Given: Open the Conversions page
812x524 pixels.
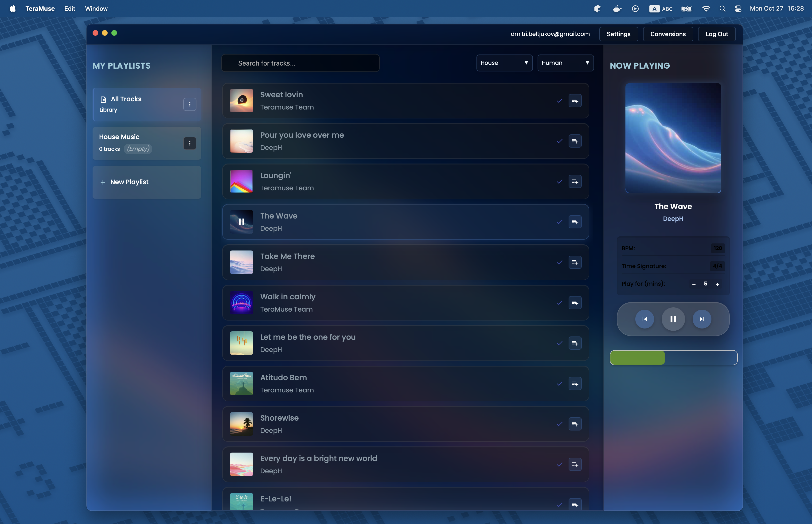Looking at the screenshot, I should coord(668,34).
